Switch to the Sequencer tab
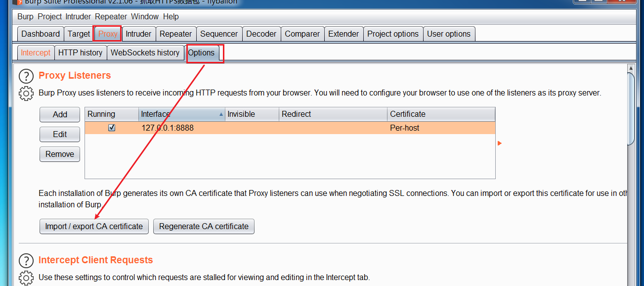 [x=219, y=34]
